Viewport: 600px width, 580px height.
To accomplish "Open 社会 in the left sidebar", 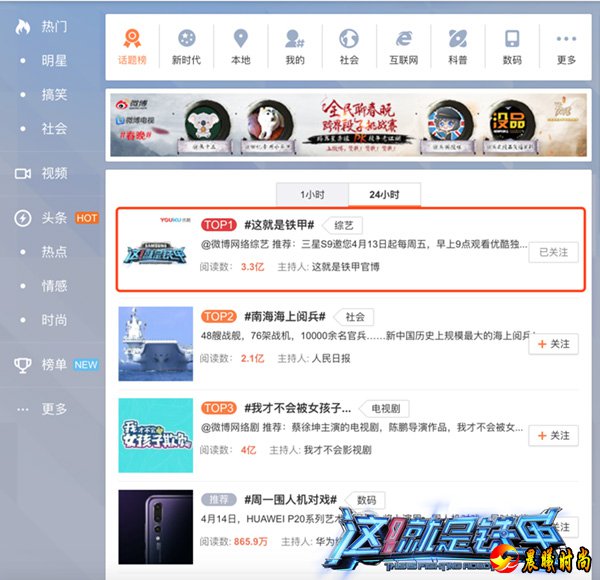I will point(54,129).
